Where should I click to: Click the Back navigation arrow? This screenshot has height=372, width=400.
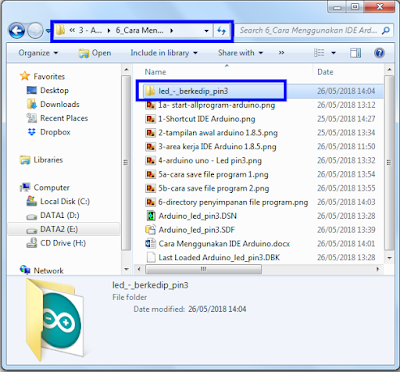(17, 31)
